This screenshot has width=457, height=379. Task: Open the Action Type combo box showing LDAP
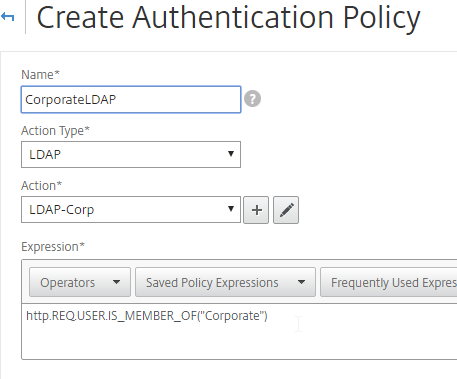point(131,154)
